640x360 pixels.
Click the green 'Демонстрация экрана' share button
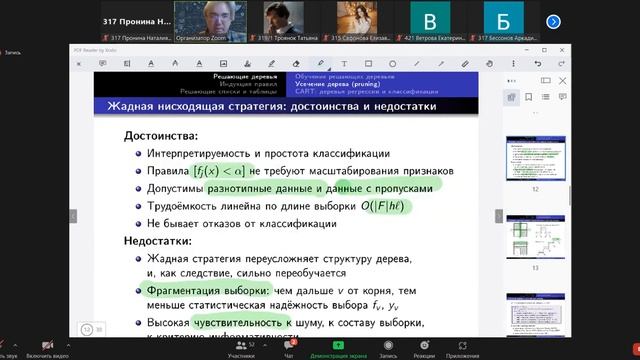(338, 349)
